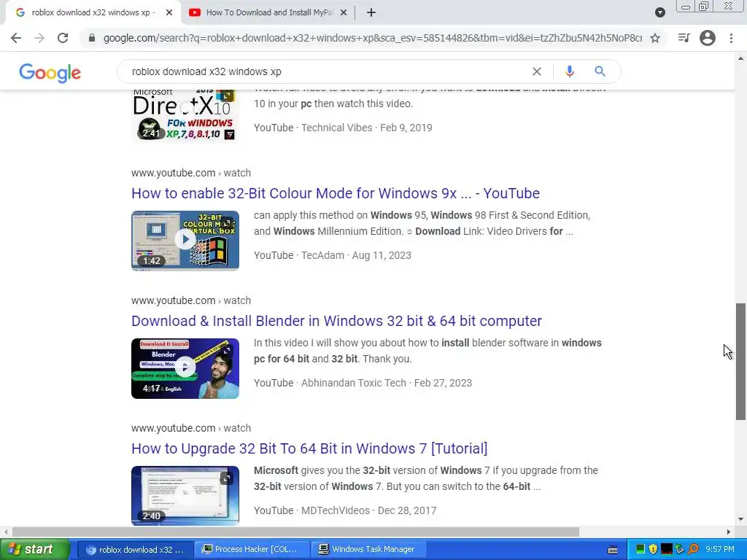Open How to Upgrade 32 Bit To 64 Bit link

coord(309,448)
